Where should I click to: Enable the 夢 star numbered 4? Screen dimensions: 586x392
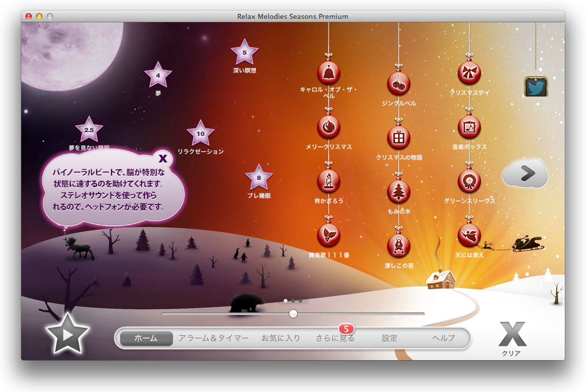pos(158,75)
